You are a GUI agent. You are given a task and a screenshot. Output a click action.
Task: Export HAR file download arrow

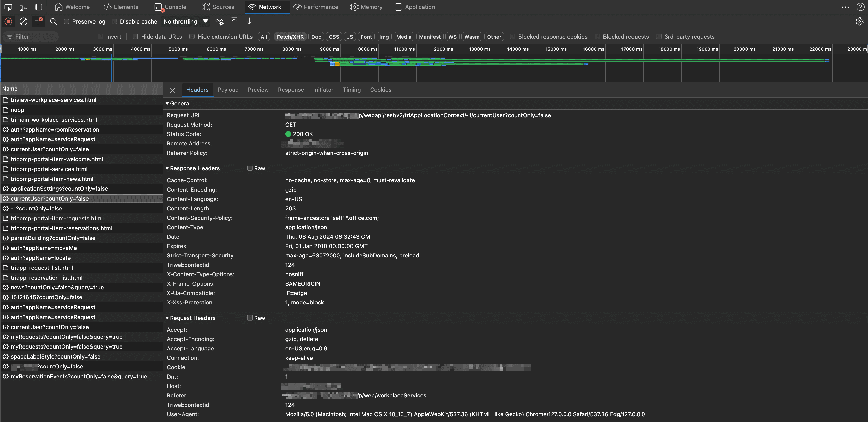tap(249, 22)
